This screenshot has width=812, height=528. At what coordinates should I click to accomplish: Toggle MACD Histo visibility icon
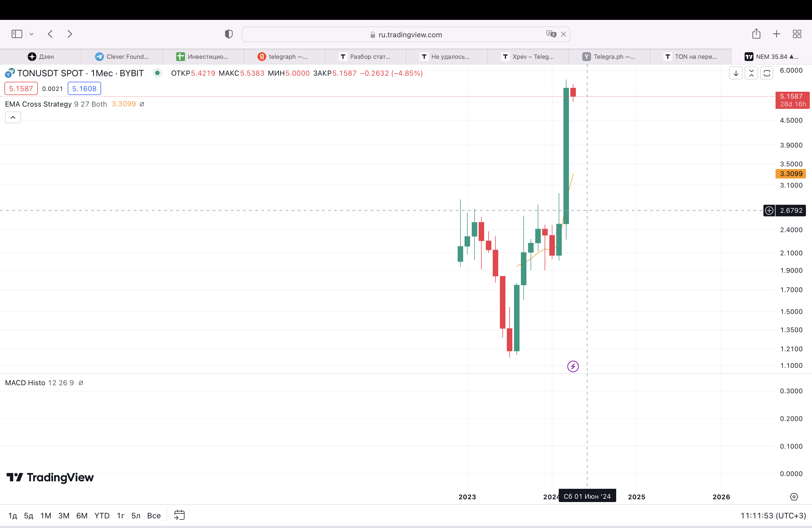coord(81,383)
